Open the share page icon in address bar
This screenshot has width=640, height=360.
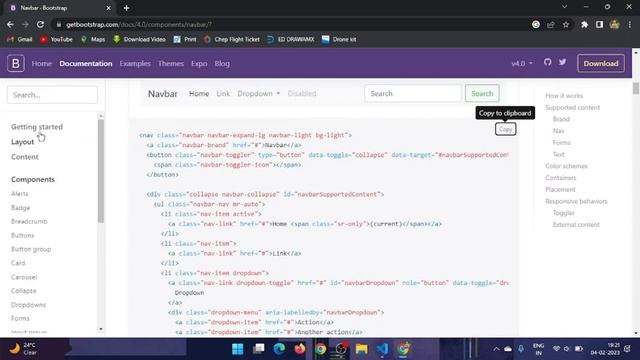pyautogui.click(x=551, y=24)
